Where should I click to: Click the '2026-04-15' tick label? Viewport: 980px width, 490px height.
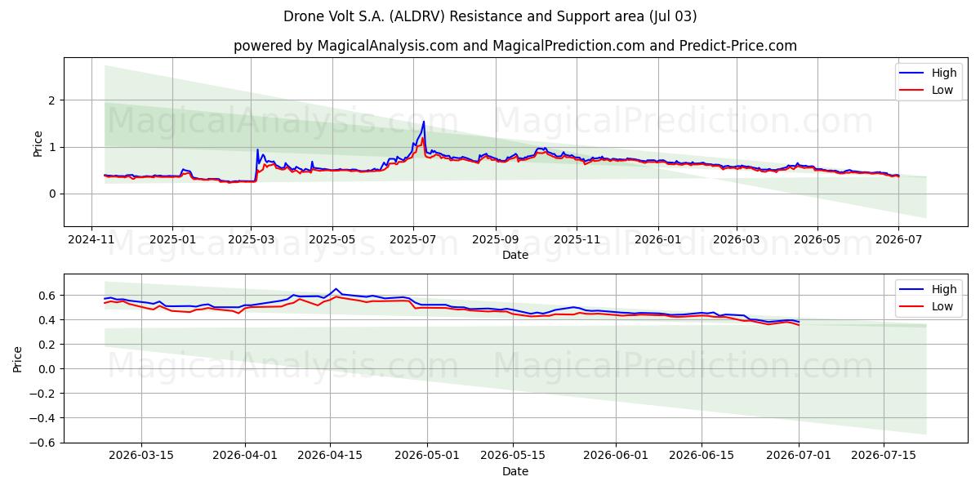point(331,456)
